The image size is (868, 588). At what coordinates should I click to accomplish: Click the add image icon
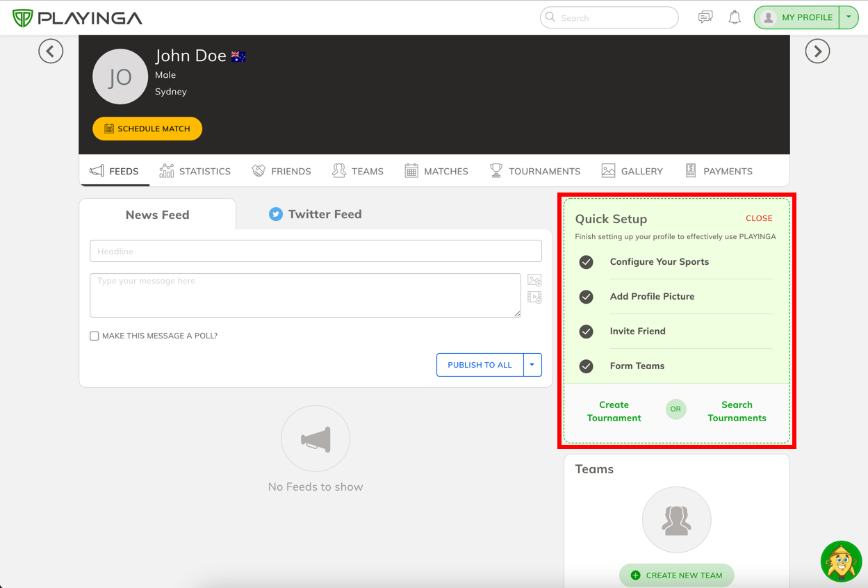534,280
